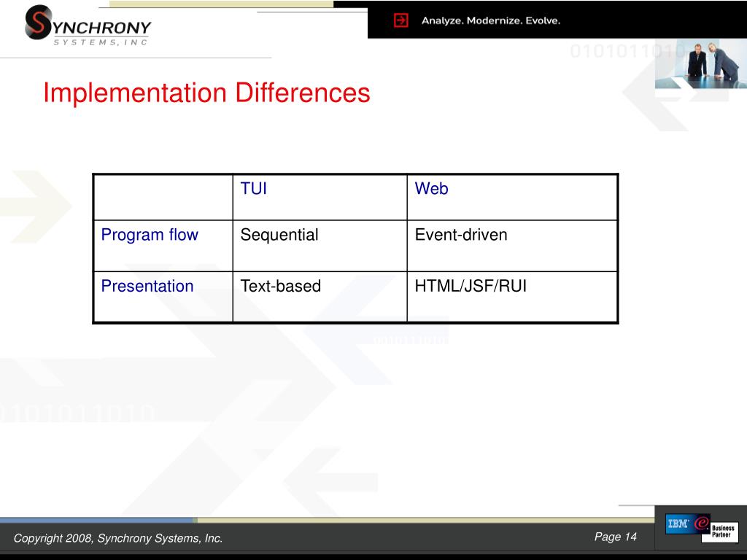
Task: Click the IBM Business Partner badge
Action: (x=702, y=528)
